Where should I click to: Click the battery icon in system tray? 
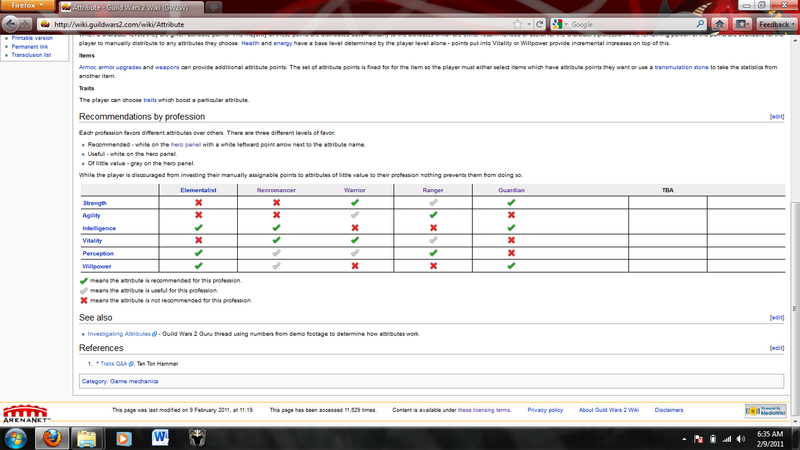point(713,439)
